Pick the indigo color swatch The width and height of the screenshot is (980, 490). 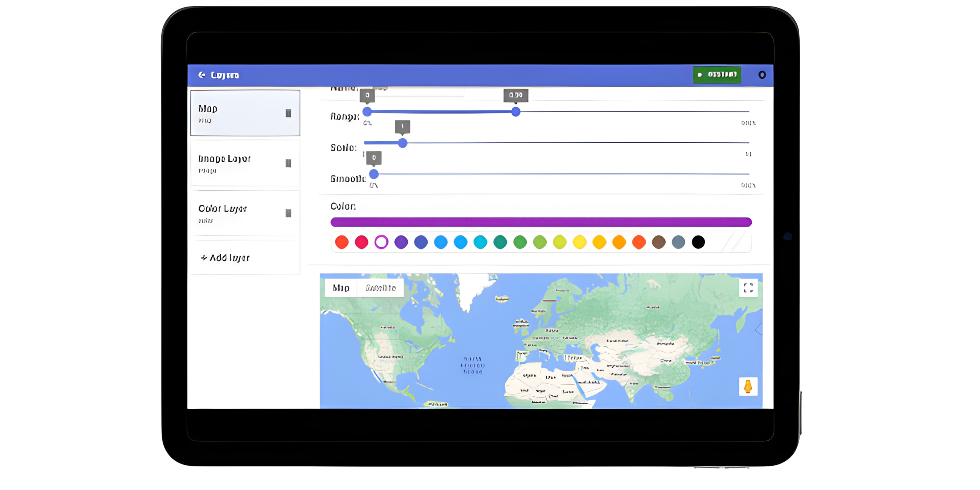point(421,242)
